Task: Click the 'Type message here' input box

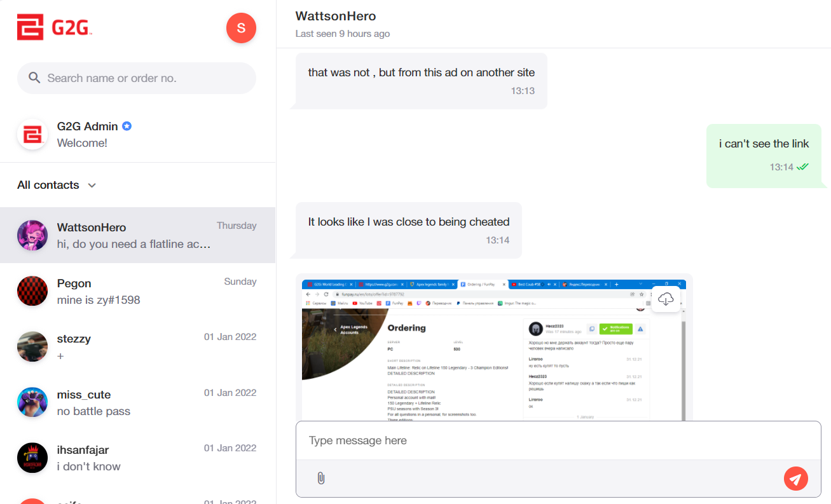Action: [x=558, y=440]
